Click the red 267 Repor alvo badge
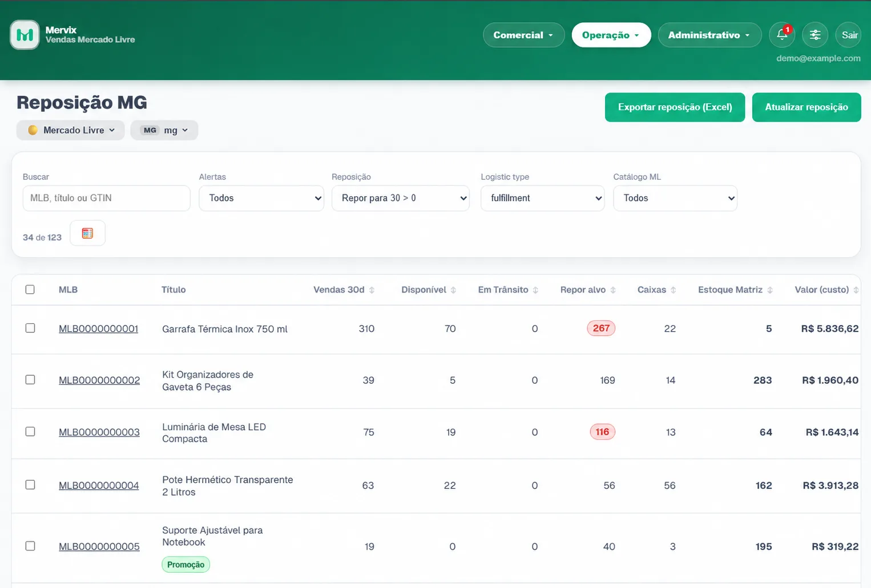This screenshot has height=588, width=871. point(601,328)
